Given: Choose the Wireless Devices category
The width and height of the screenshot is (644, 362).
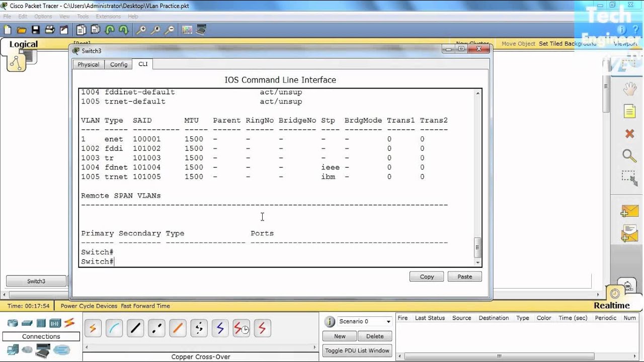Looking at the screenshot, I should tap(55, 323).
